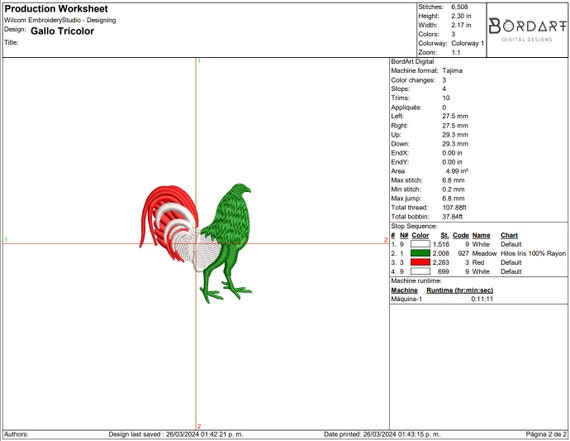Click the rooster embroidery design preview
570x441 pixels.
point(196,243)
